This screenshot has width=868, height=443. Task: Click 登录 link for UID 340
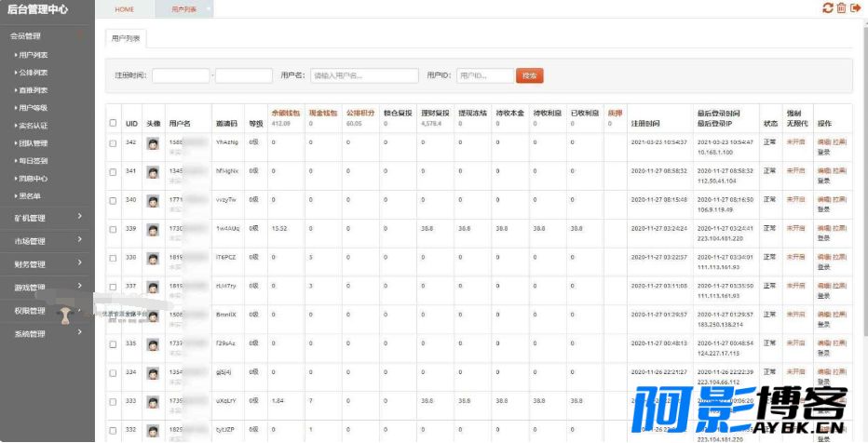823,209
